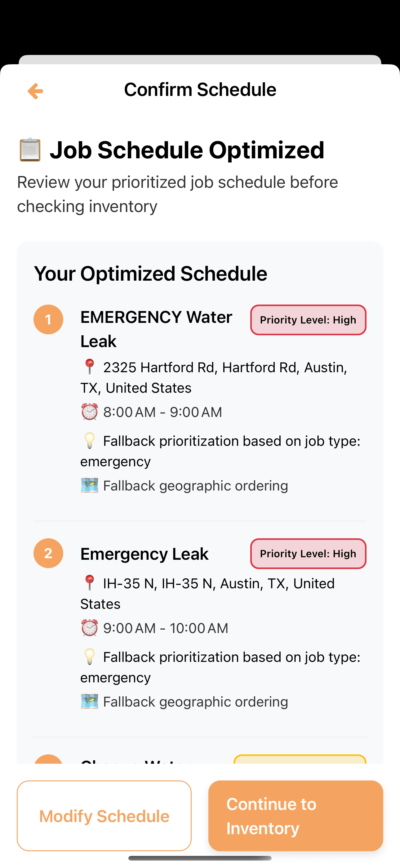Viewport: 400px width, 868px height.
Task: Tap the number 2 job order badge
Action: 48,553
